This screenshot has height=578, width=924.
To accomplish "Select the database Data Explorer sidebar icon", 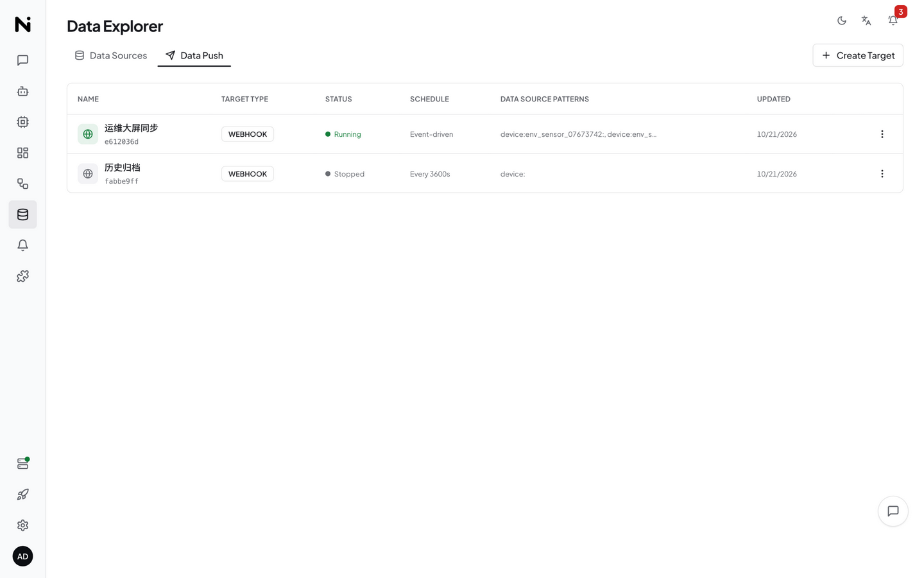I will pyautogui.click(x=22, y=215).
